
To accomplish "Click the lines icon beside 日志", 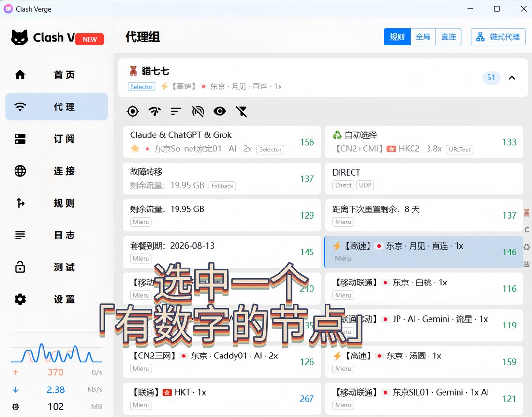I will pyautogui.click(x=20, y=235).
